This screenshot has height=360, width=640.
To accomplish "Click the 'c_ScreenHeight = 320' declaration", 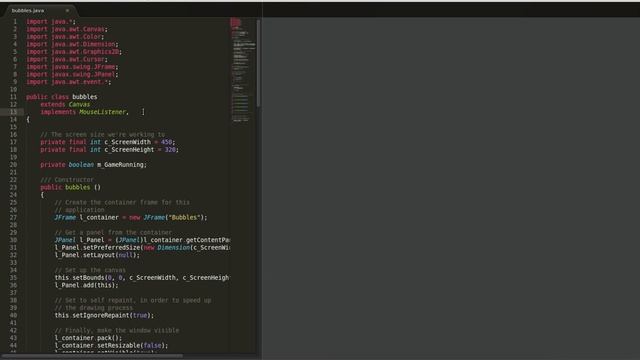I will tap(109, 150).
